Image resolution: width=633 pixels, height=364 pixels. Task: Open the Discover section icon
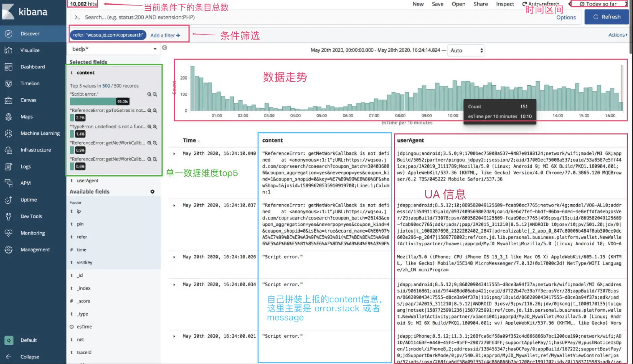pos(9,34)
